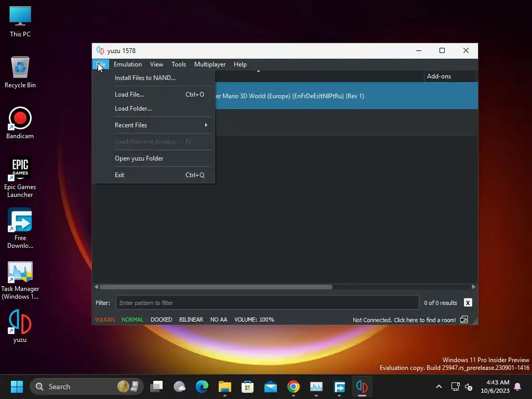
Task: Open the notification bell icon
Action: point(518,387)
